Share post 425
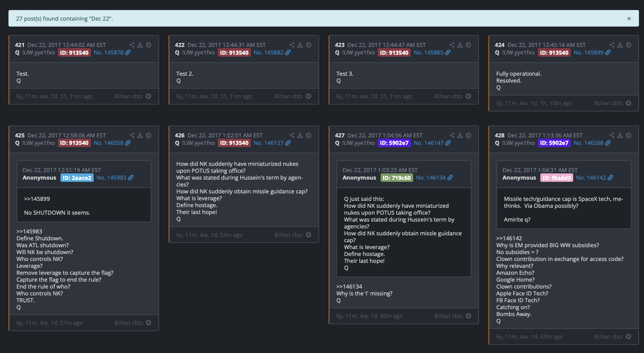The width and height of the screenshot is (644, 353). tap(132, 136)
